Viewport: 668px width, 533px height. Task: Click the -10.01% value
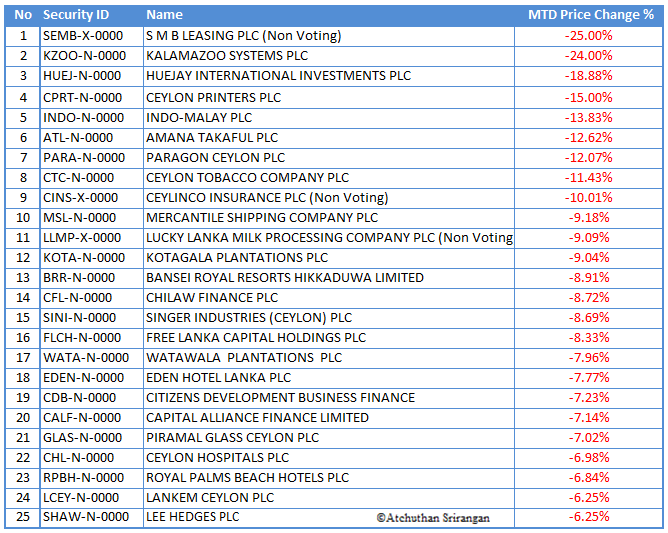[588, 198]
